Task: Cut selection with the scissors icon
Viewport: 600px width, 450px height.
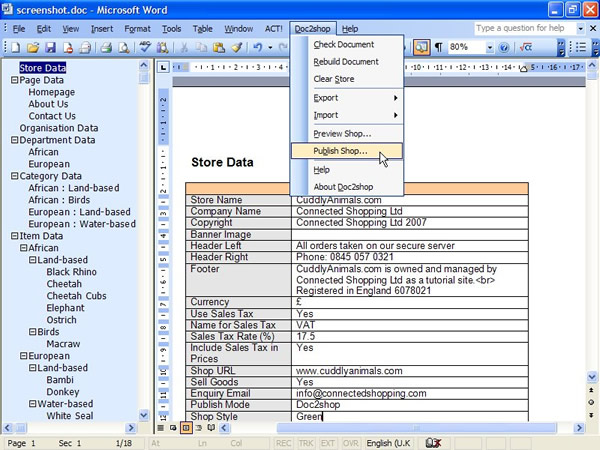Action: point(184,47)
